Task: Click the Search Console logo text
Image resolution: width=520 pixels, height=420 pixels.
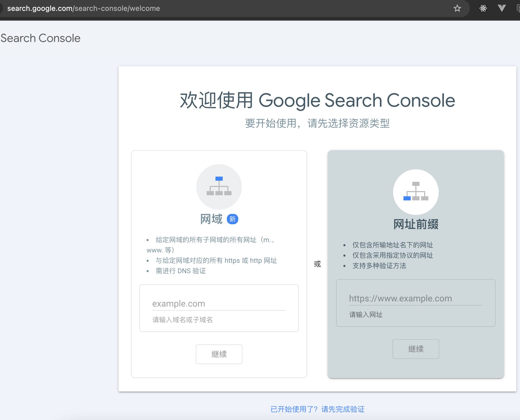Action: pos(40,38)
